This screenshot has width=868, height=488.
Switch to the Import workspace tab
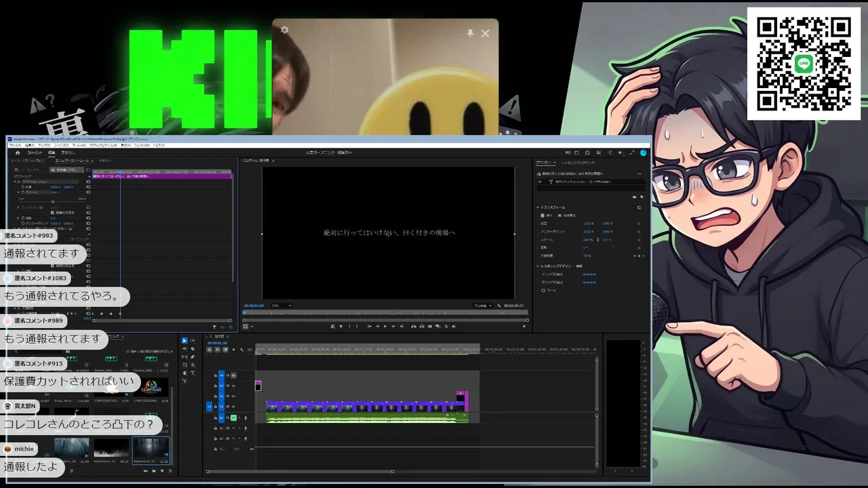pyautogui.click(x=35, y=152)
